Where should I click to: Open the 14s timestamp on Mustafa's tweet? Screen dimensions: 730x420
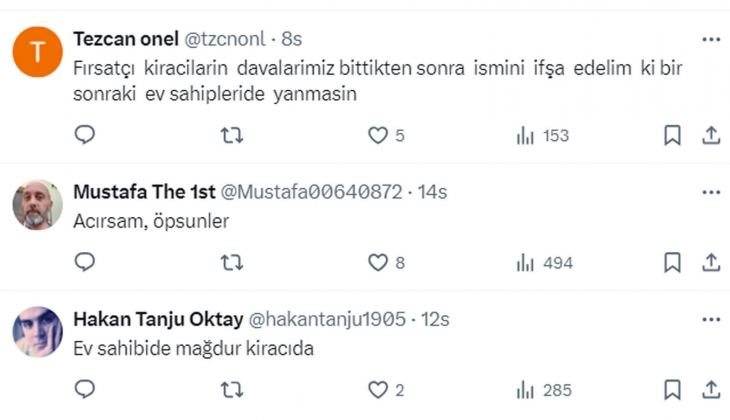(x=432, y=191)
